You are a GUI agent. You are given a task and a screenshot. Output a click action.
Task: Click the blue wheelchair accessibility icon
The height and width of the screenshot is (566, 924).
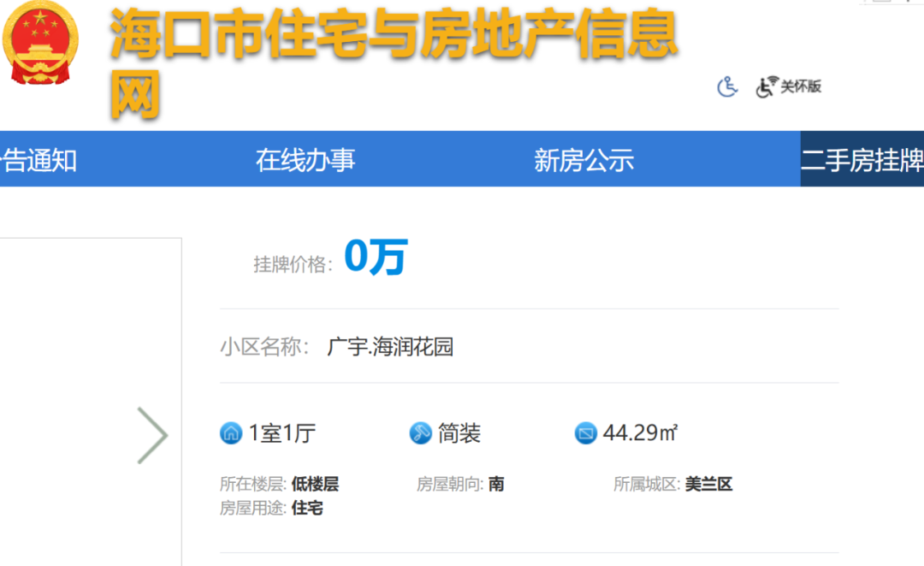pyautogui.click(x=727, y=86)
